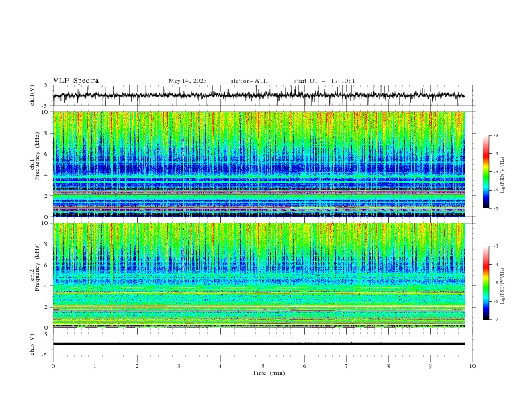Click time axis tick label "7"
The height and width of the screenshot is (411, 532).
coord(347,366)
